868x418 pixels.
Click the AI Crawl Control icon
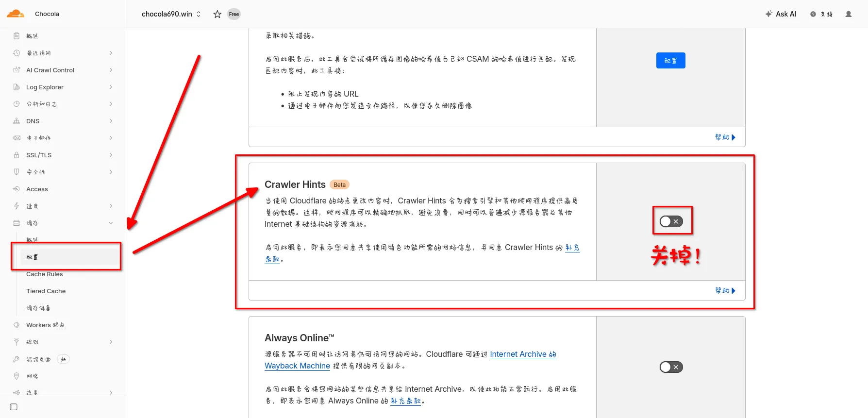(x=17, y=70)
